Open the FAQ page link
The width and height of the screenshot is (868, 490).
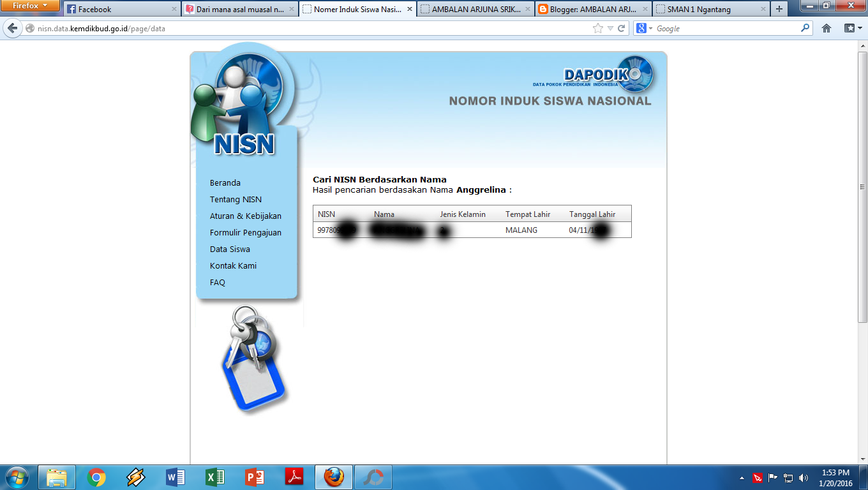[x=216, y=282]
